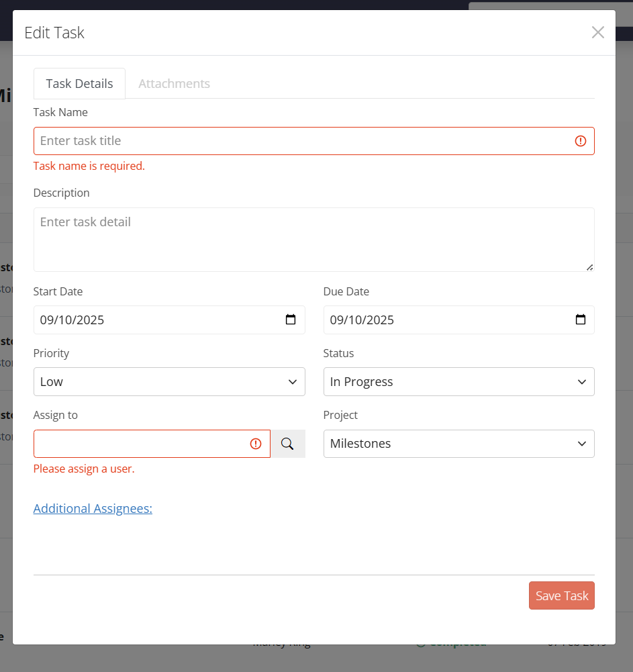
Task: Click the empty Assign to field
Action: coord(134,444)
